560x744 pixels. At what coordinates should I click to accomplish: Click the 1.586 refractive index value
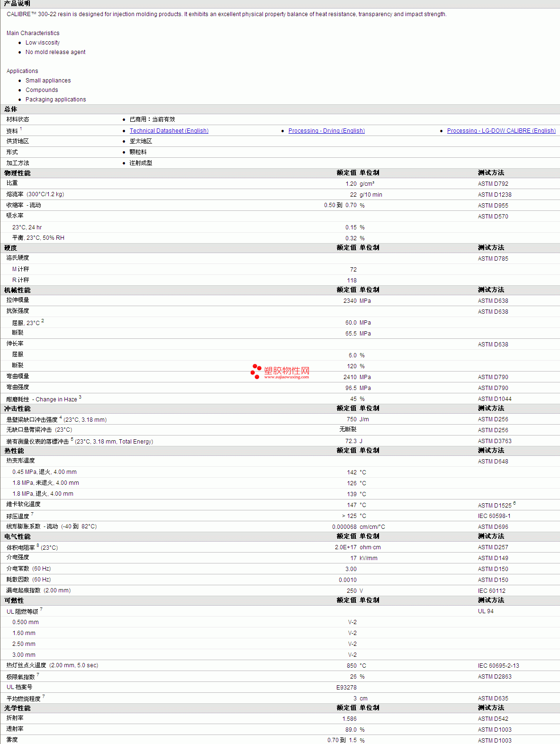[x=350, y=719]
